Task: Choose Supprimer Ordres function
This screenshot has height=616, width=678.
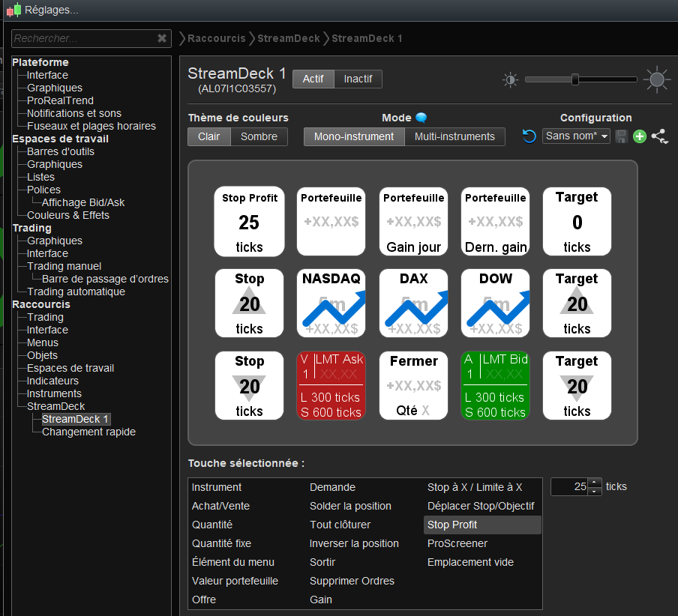Action: [x=352, y=581]
